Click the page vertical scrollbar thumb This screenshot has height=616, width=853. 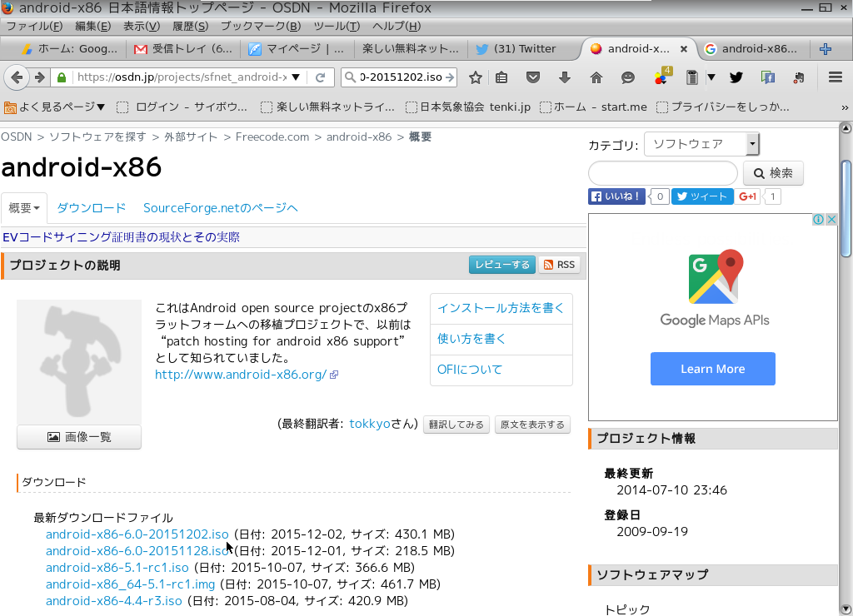[x=846, y=208]
